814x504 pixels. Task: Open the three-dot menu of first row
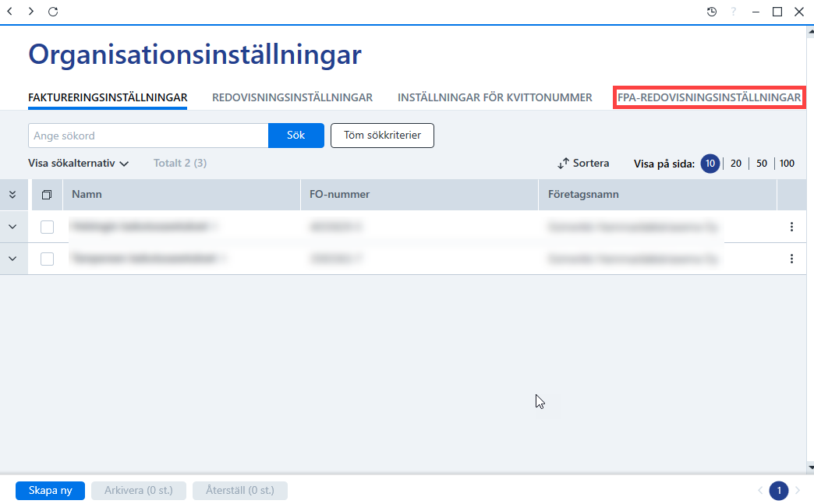coord(791,227)
